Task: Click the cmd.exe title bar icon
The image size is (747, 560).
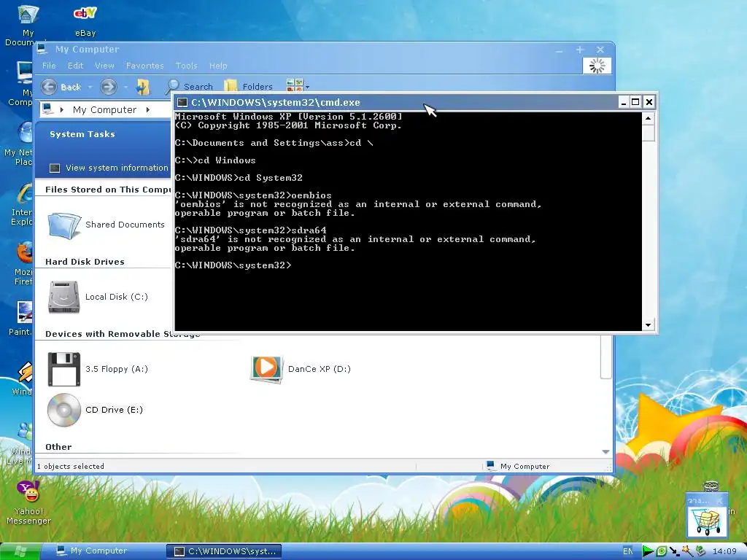Action: (182, 102)
